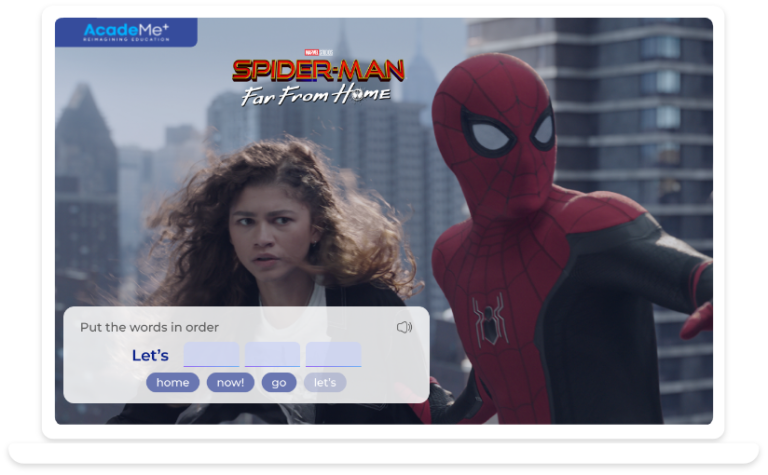This screenshot has height=475, width=768.
Task: Pick the 'go' word chip
Action: click(x=279, y=382)
